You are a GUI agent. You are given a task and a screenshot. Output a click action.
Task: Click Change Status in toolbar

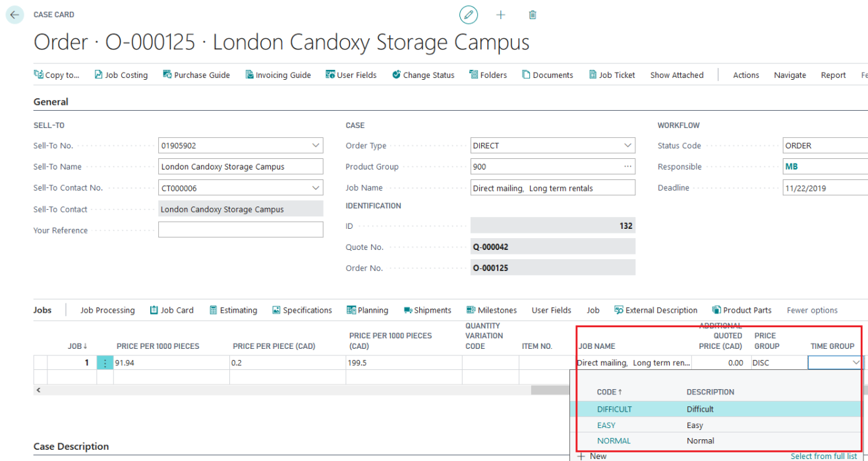pyautogui.click(x=423, y=75)
